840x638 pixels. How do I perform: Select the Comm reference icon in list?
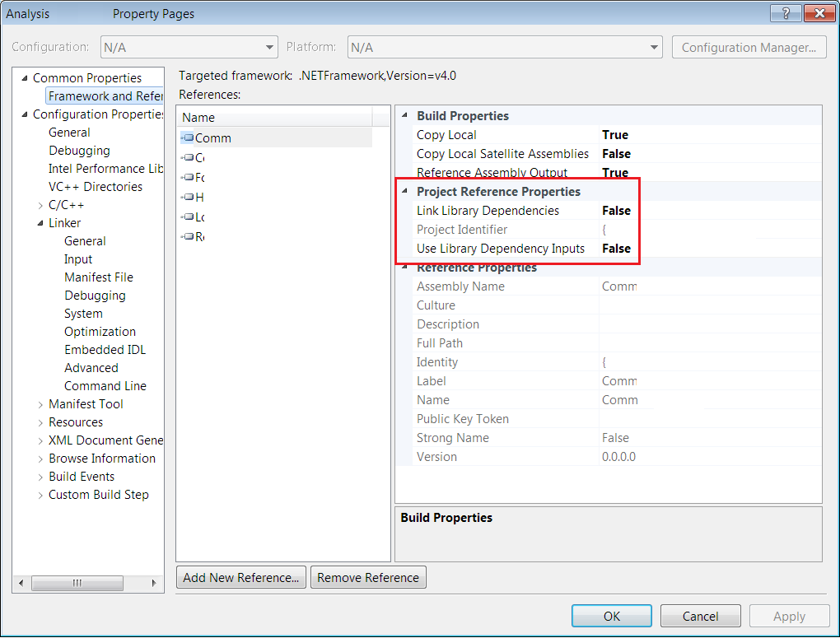coord(188,137)
